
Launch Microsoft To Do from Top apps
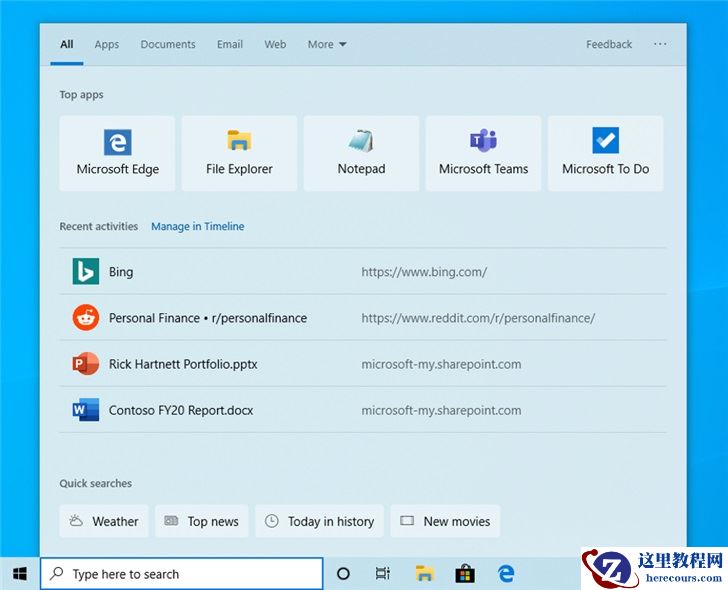tap(605, 153)
